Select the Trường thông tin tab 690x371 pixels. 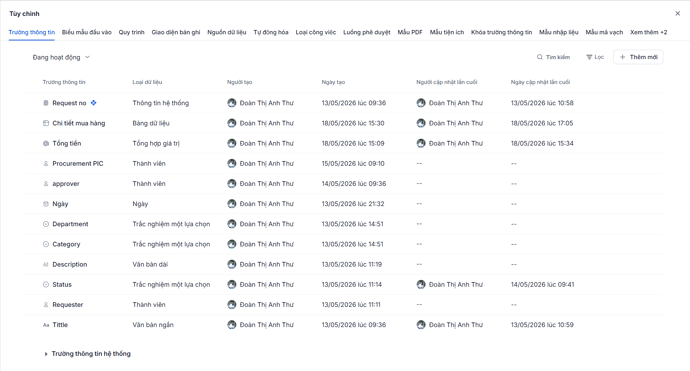click(x=32, y=32)
